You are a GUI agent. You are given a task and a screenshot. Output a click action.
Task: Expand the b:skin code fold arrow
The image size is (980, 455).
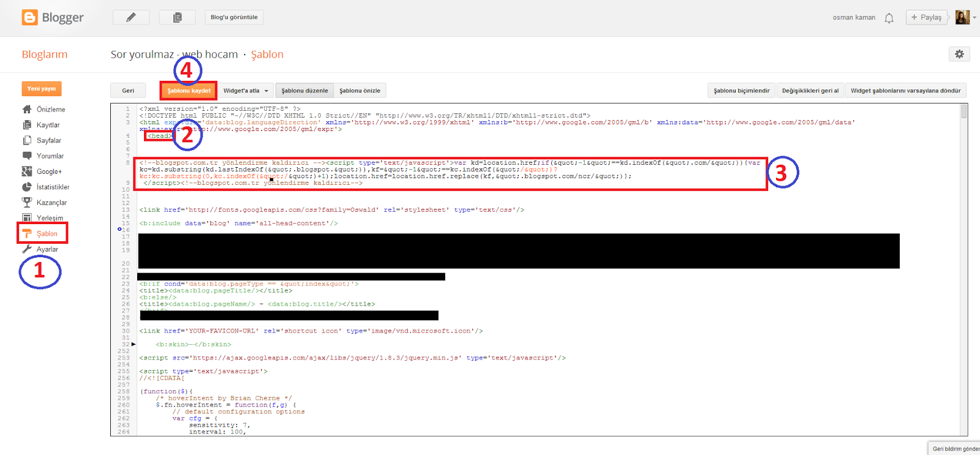point(134,344)
